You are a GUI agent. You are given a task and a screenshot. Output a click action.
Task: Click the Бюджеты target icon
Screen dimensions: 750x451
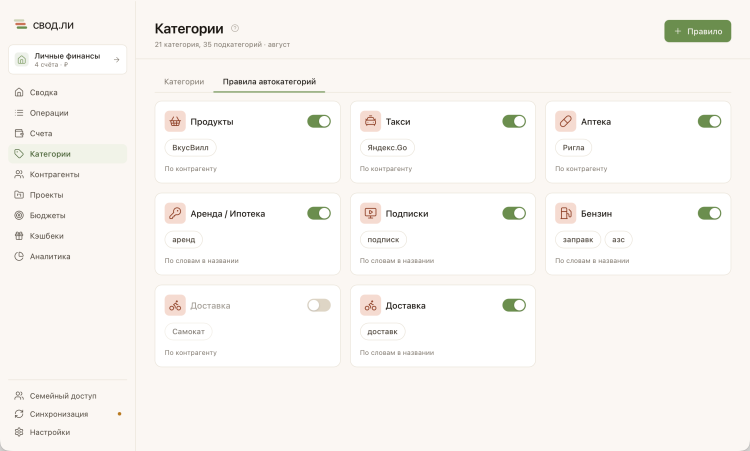19,216
